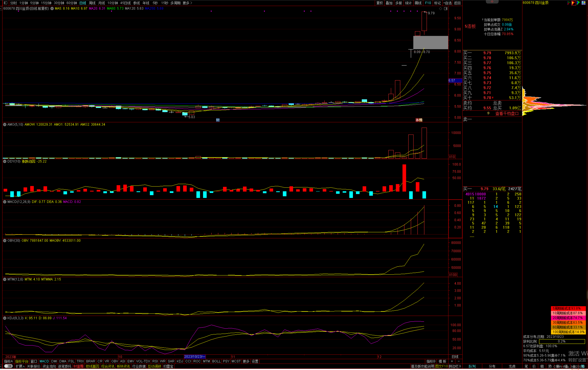Switch to 周线 period tab
The height and width of the screenshot is (370, 588).
(x=92, y=3)
